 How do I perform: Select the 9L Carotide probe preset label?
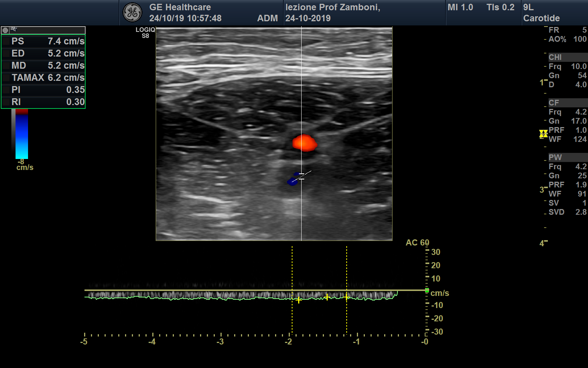click(x=541, y=13)
